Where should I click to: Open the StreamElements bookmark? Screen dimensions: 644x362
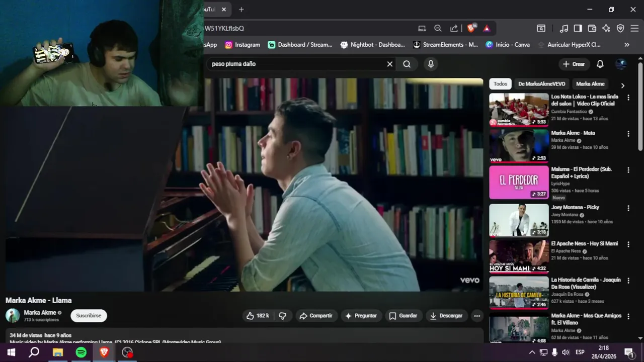(x=445, y=45)
